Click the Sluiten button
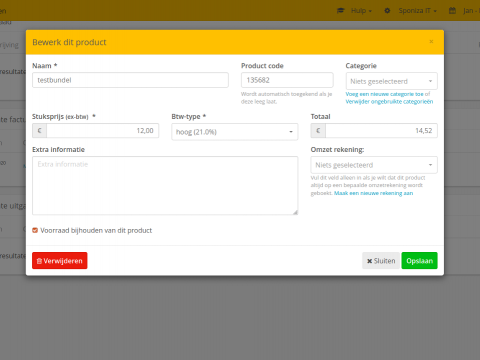Image resolution: width=480 pixels, height=360 pixels. [381, 260]
